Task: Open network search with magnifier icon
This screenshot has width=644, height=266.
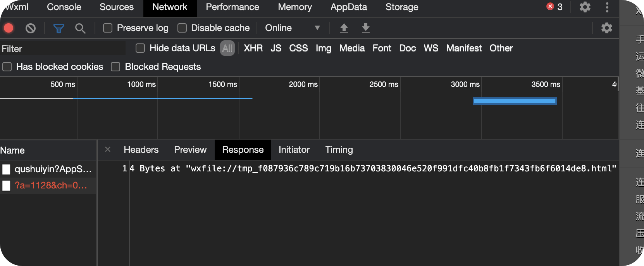Action: click(x=80, y=28)
